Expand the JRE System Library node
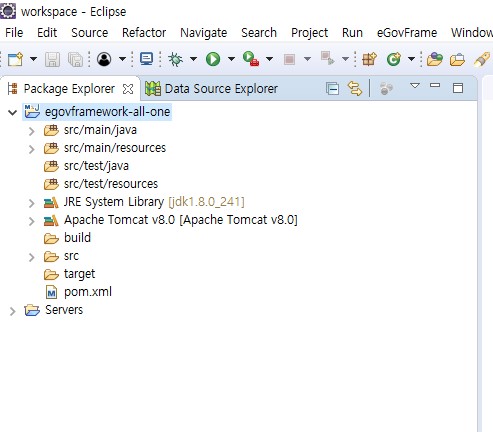Image resolution: width=493 pixels, height=432 pixels. point(32,203)
